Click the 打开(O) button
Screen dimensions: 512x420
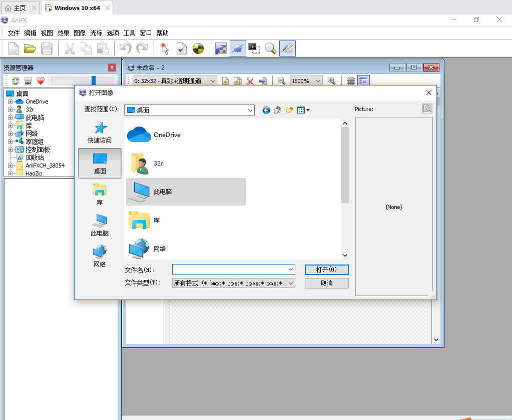point(326,269)
